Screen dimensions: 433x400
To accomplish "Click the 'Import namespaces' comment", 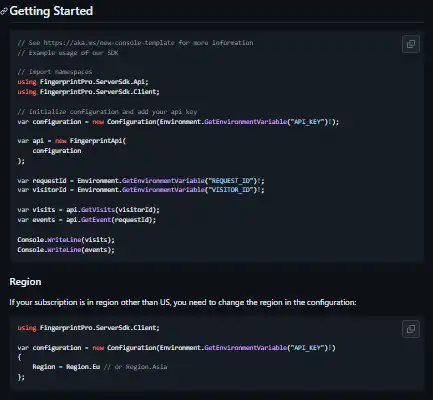I will [55, 72].
